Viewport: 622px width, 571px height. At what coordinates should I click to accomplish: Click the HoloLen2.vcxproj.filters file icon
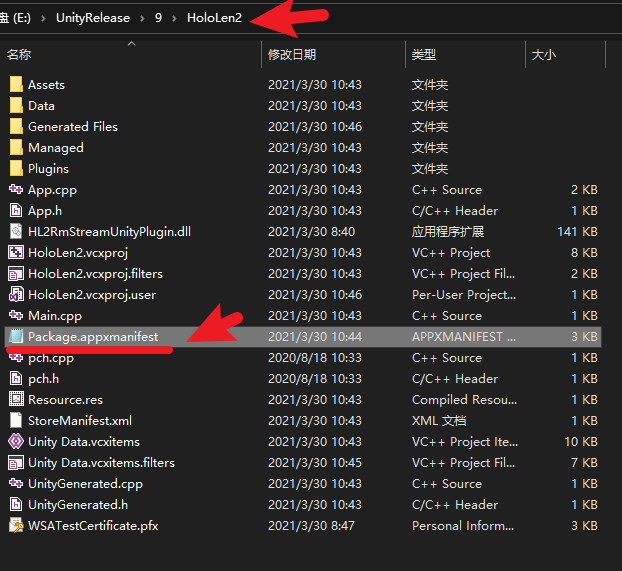(16, 273)
